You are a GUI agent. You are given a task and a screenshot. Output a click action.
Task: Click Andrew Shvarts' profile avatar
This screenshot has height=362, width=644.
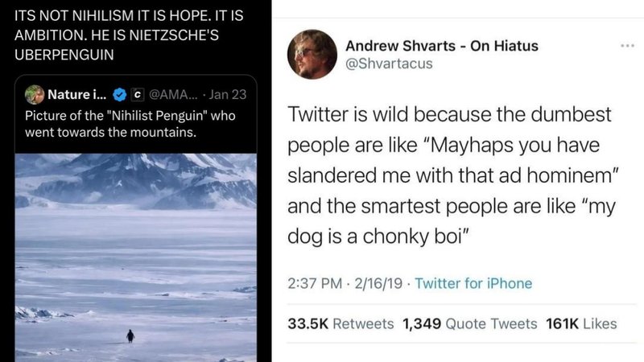point(312,54)
